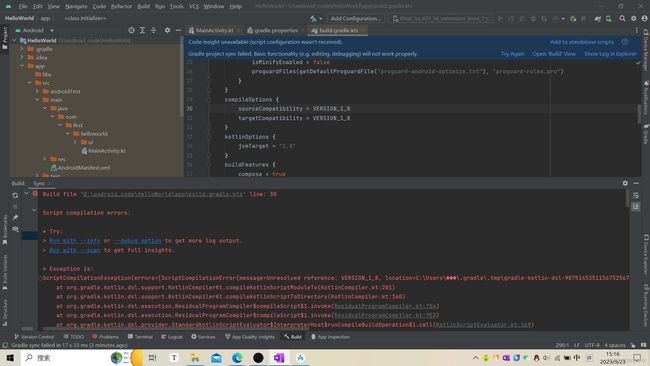Viewport: 650px width, 366px height.
Task: Open the Android view selector dropdown
Action: click(34, 30)
